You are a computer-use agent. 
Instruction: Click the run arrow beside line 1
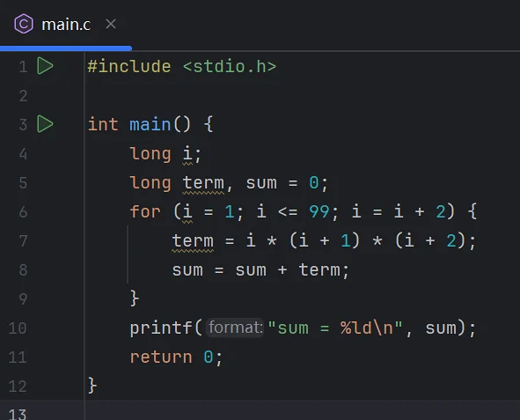pyautogui.click(x=45, y=66)
